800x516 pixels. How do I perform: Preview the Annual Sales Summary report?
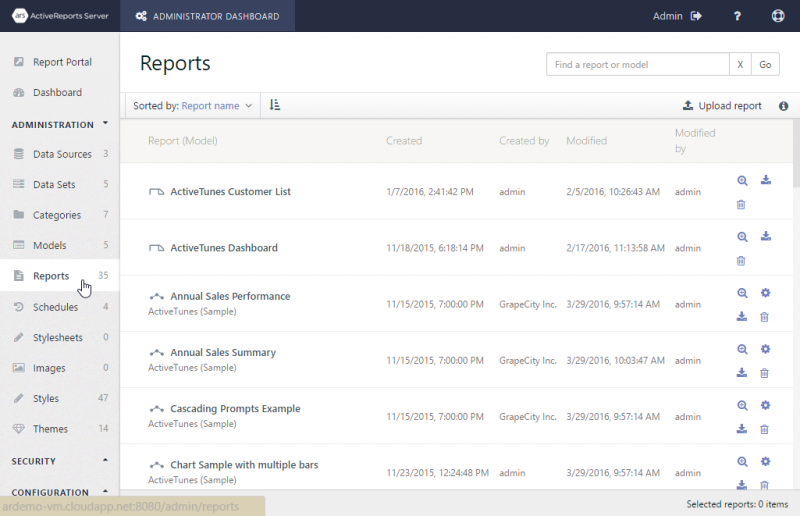742,349
